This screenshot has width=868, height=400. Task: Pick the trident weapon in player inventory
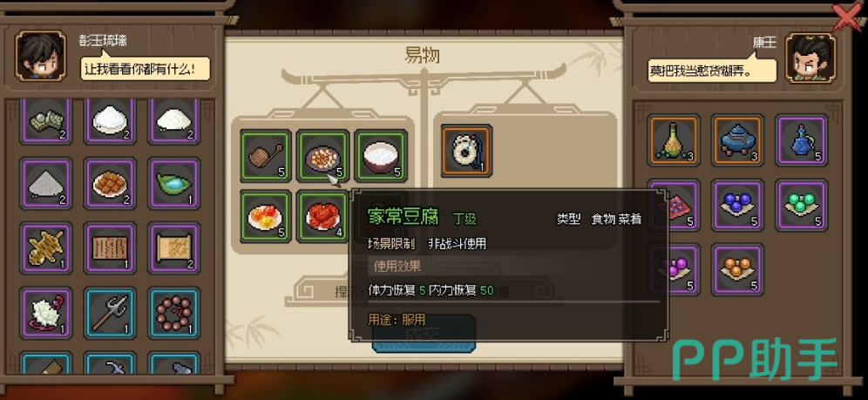pyautogui.click(x=110, y=313)
